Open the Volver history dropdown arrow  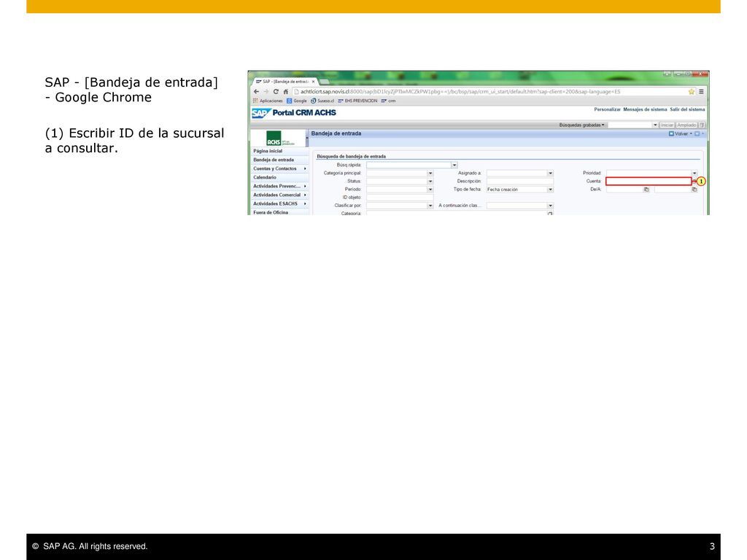(692, 134)
